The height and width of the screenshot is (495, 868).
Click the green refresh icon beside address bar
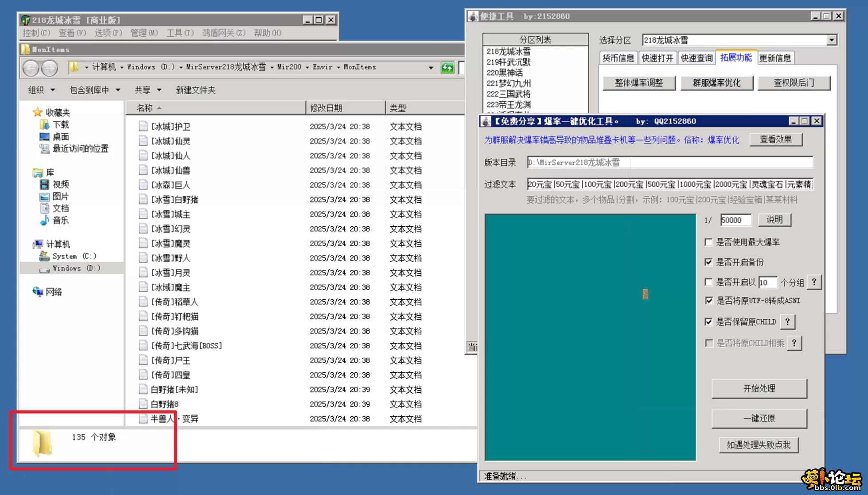[447, 68]
